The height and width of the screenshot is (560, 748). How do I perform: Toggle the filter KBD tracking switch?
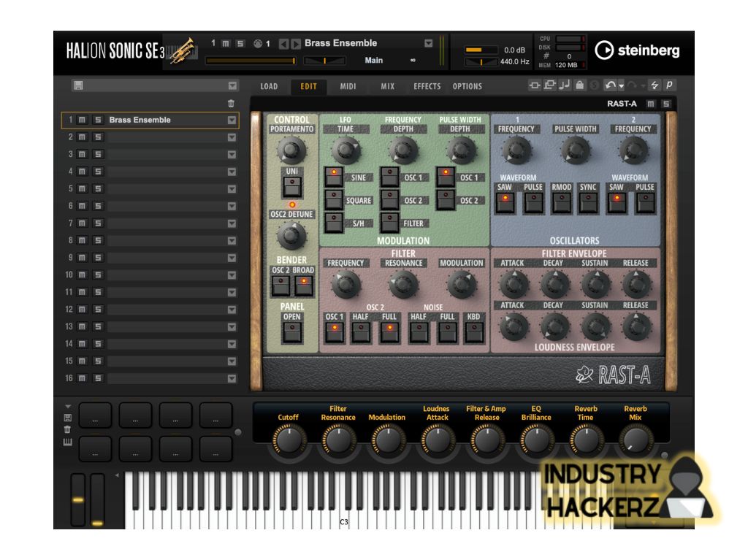pyautogui.click(x=473, y=332)
